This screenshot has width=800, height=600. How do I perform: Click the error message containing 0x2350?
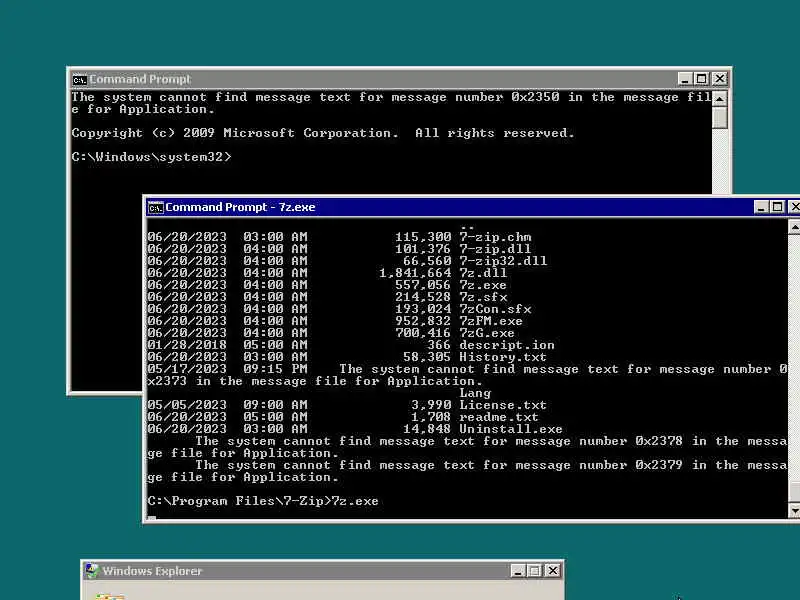coord(391,103)
